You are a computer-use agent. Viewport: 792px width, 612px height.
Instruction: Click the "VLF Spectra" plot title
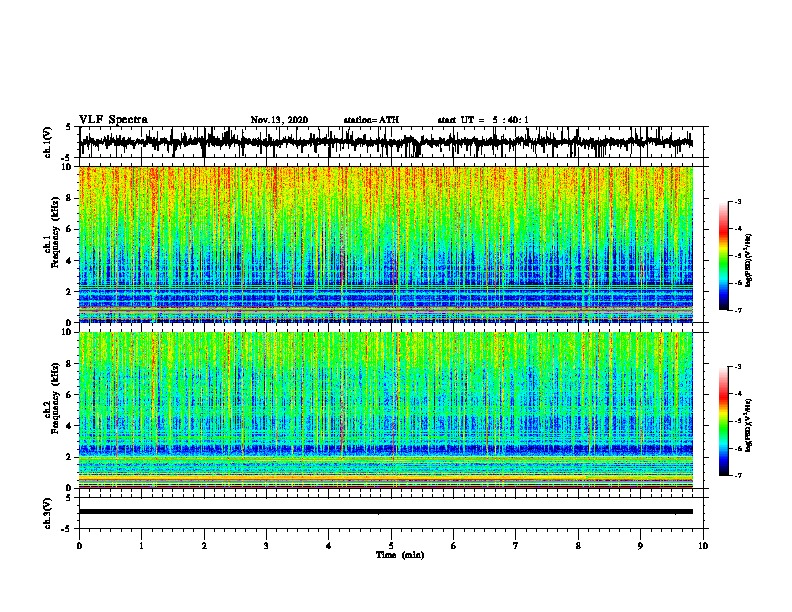click(113, 120)
